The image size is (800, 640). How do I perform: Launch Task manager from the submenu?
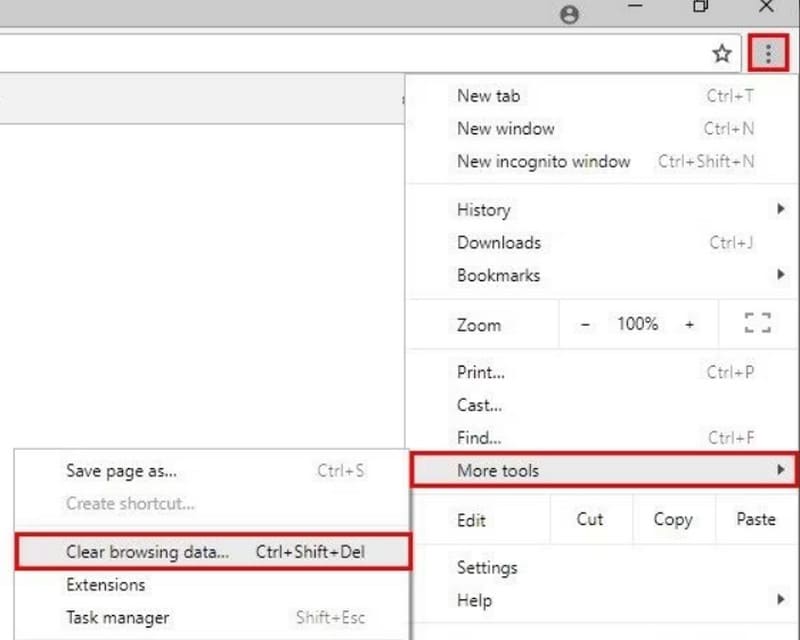coord(117,618)
